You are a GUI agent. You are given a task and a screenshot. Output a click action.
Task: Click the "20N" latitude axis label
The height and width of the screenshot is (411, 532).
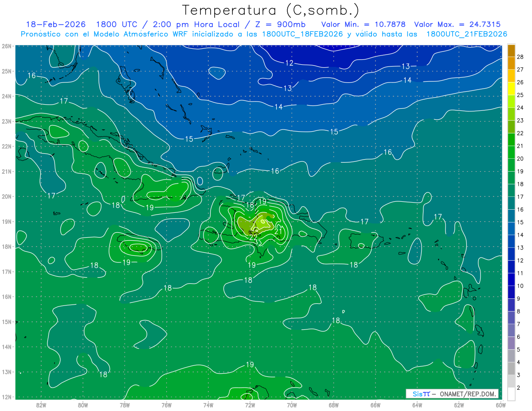click(x=7, y=196)
